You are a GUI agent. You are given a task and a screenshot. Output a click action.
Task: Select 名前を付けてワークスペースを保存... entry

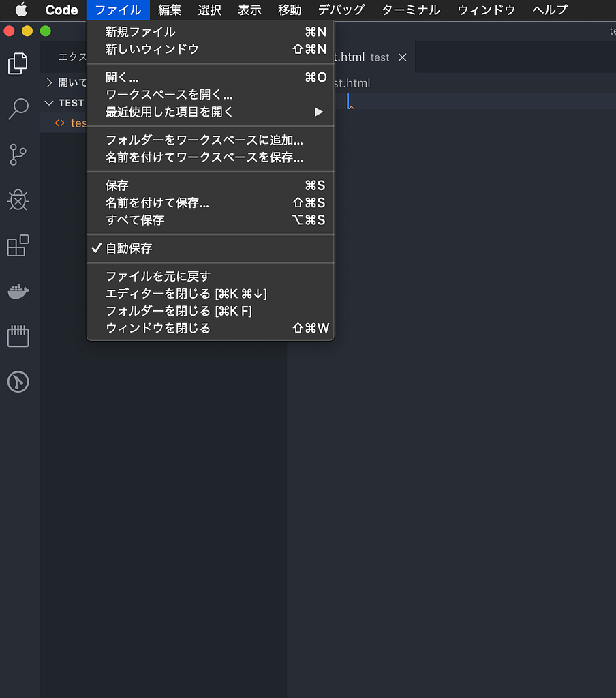(210, 157)
